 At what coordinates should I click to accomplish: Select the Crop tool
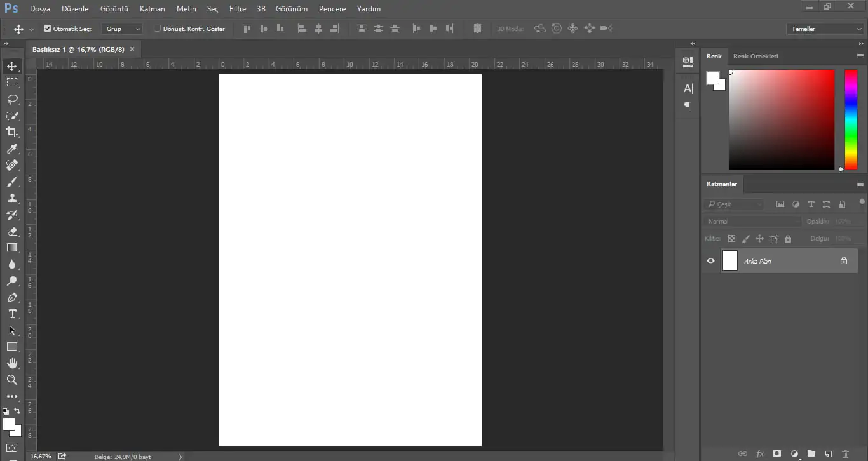coord(12,132)
